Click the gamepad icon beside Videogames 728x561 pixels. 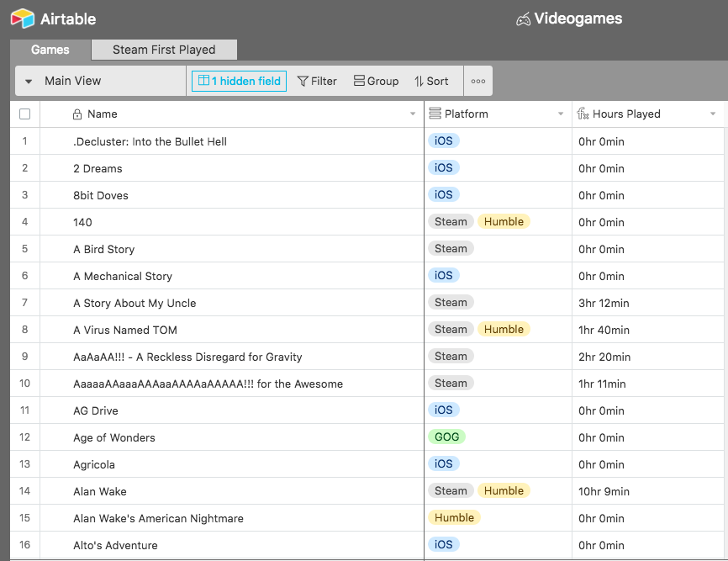click(x=523, y=19)
